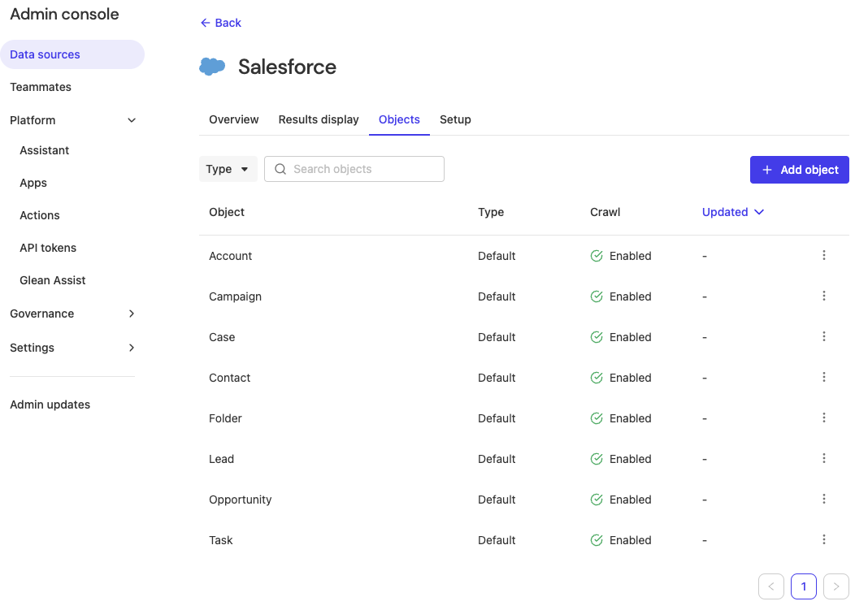Click the Back link

220,23
